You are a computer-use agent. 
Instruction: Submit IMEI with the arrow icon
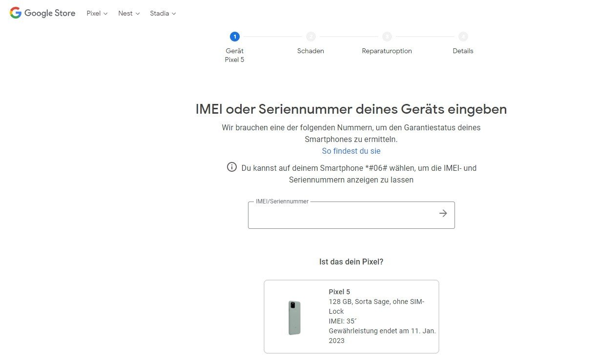pyautogui.click(x=443, y=213)
